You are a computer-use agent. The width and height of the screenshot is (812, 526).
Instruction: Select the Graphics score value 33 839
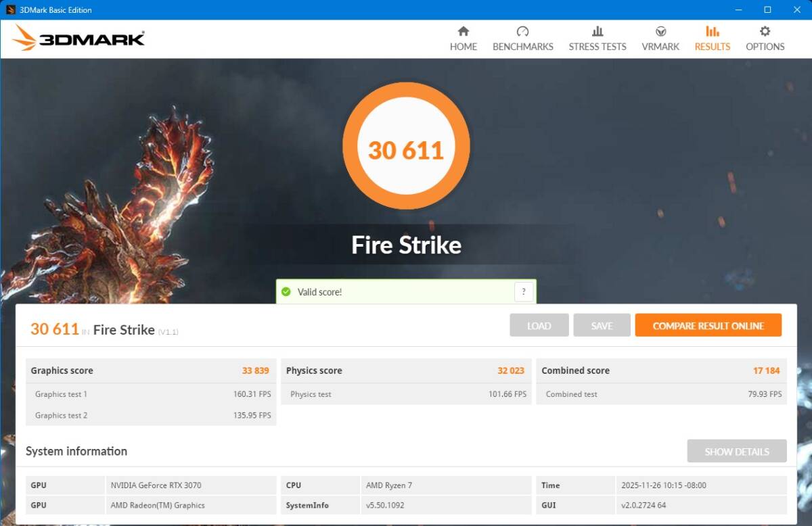pyautogui.click(x=256, y=370)
